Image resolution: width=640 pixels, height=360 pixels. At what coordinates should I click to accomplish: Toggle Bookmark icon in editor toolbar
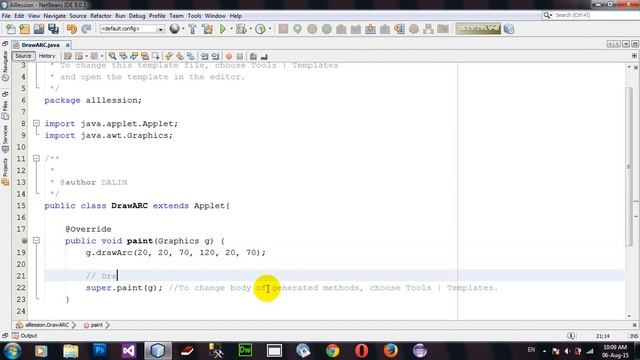(191, 56)
